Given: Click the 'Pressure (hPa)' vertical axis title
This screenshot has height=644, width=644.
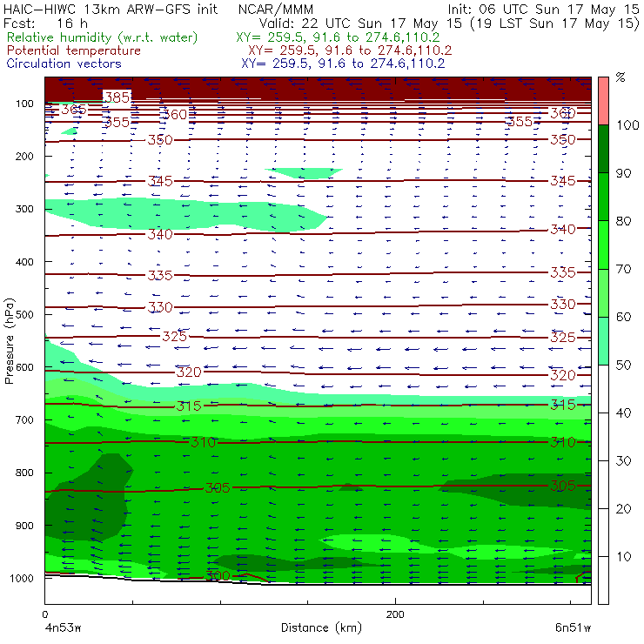Looking at the screenshot, I should (9, 341).
